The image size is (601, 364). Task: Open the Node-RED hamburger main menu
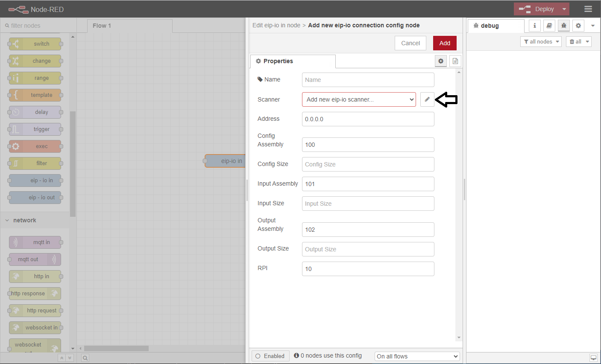pos(588,9)
